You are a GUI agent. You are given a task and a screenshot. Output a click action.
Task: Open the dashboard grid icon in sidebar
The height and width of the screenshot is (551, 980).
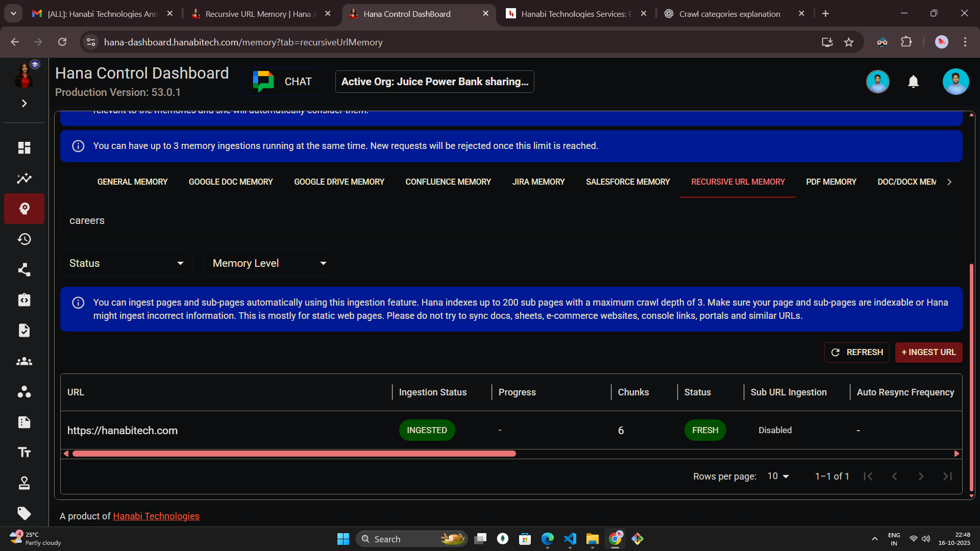coord(24,148)
